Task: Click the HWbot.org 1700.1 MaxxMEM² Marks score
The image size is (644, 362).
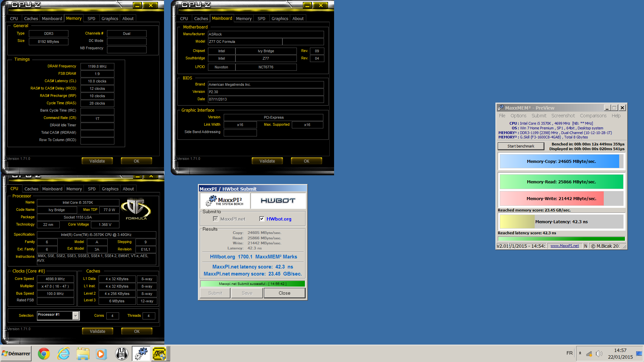Action: coord(253,257)
